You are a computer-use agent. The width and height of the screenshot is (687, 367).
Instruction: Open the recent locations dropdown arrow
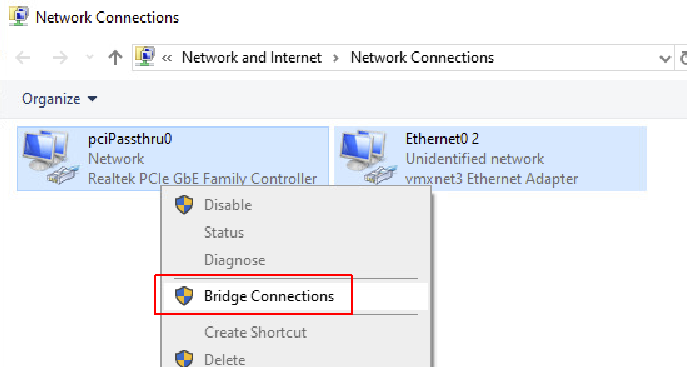[89, 57]
